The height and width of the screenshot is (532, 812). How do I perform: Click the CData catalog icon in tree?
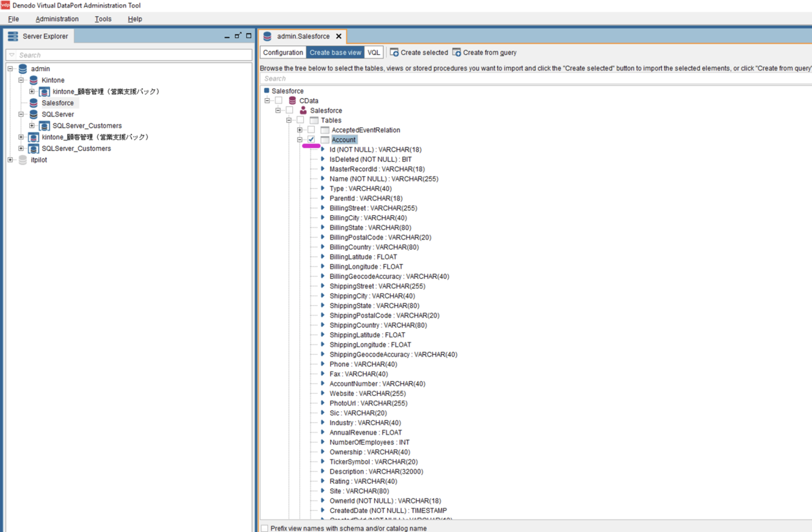point(292,101)
